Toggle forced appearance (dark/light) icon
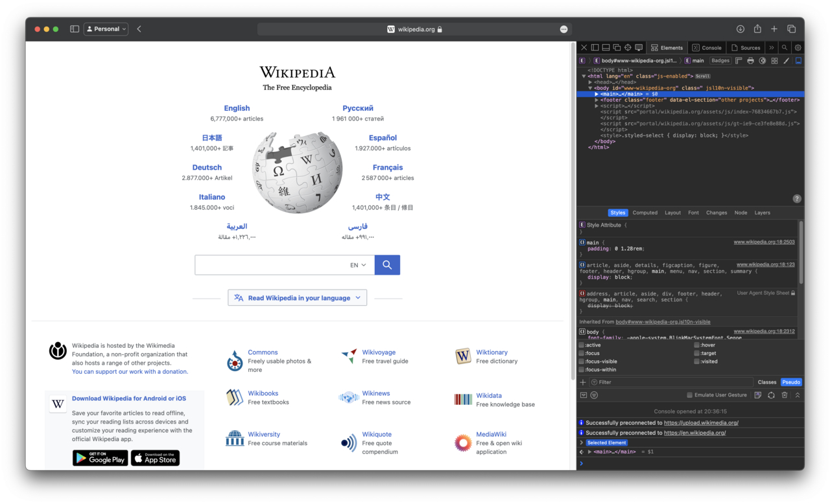The height and width of the screenshot is (504, 830). [763, 61]
